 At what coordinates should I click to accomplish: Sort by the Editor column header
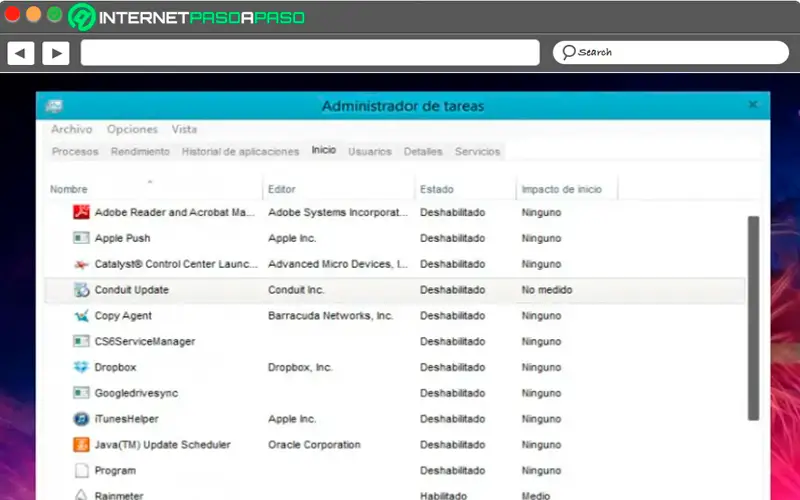(x=282, y=189)
